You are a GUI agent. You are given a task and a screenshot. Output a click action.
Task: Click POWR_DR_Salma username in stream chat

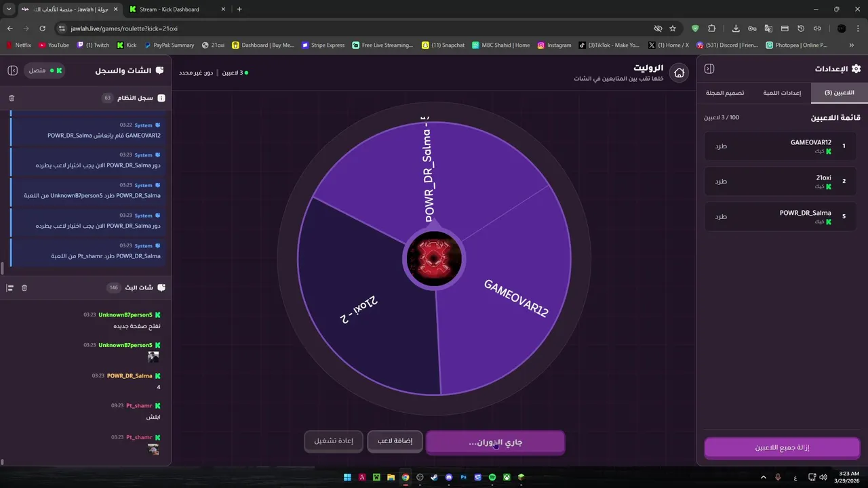pos(130,375)
